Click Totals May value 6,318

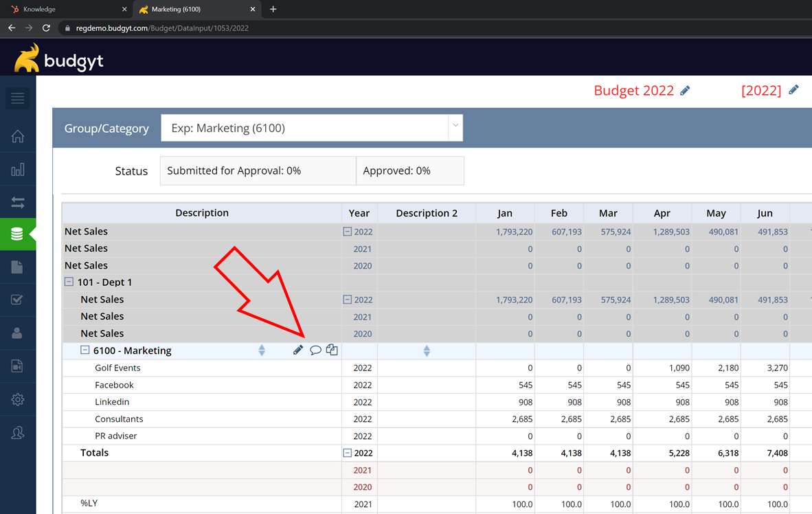(728, 453)
